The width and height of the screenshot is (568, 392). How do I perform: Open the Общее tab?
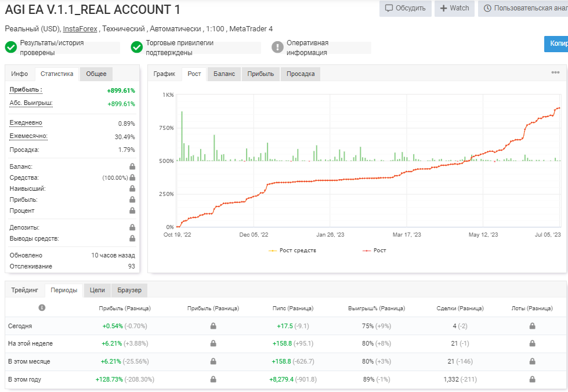[96, 74]
